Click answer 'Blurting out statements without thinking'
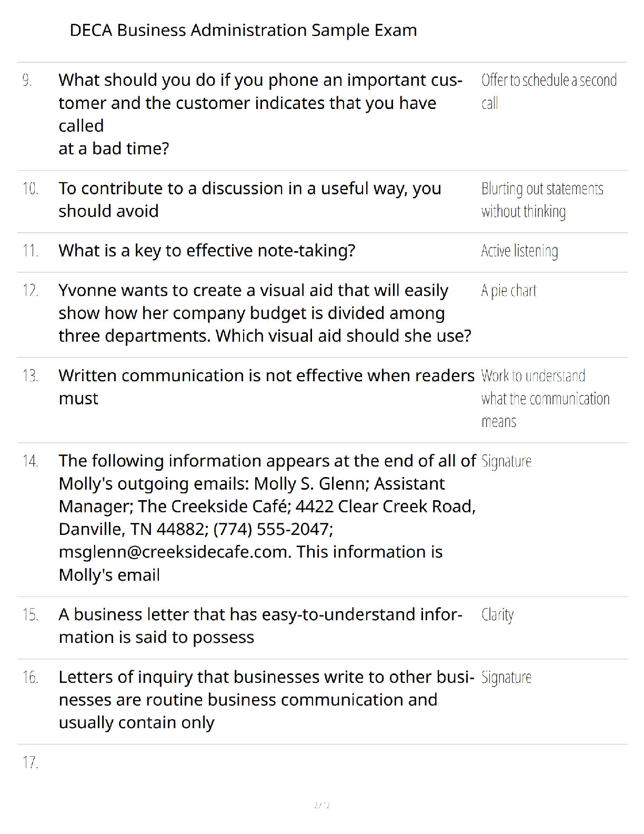This screenshot has height=834, width=644. [542, 200]
